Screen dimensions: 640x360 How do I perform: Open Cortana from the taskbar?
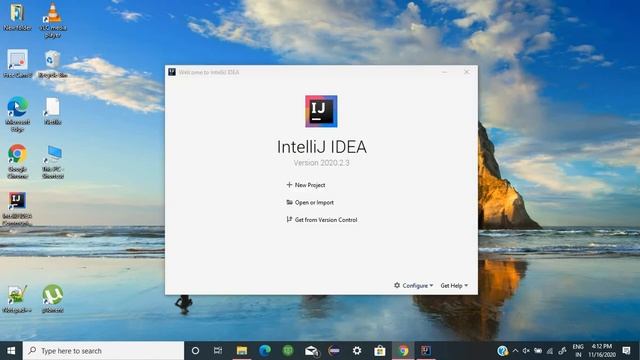pyautogui.click(x=195, y=351)
